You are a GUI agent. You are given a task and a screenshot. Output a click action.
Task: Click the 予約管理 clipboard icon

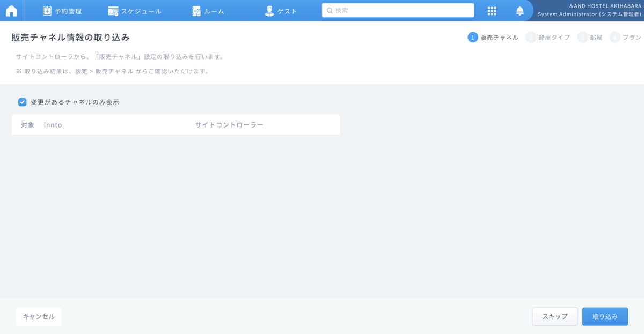[x=47, y=11]
